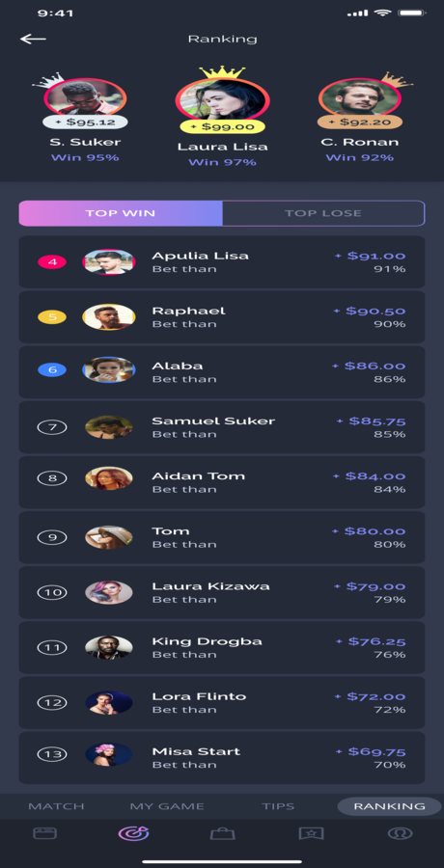Open the profile icon in bottom bar
444x868 pixels.
click(397, 832)
